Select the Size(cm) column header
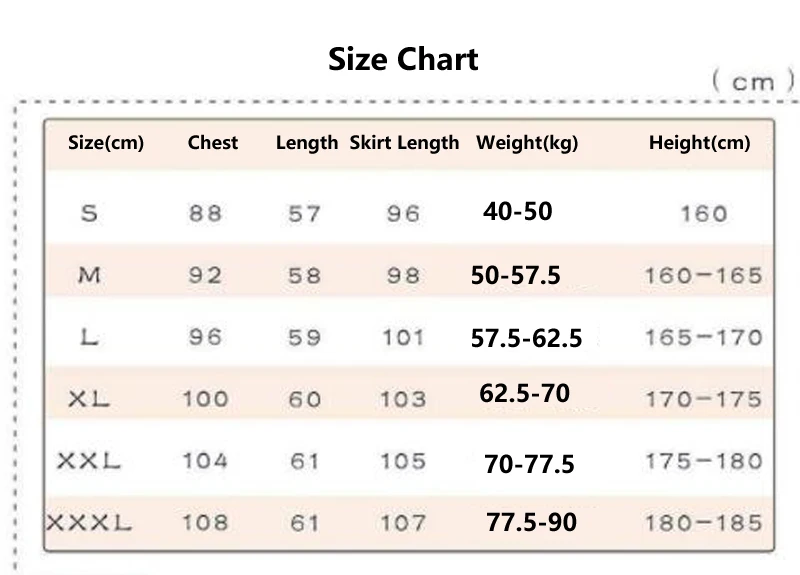Image resolution: width=800 pixels, height=575 pixels. point(106,143)
